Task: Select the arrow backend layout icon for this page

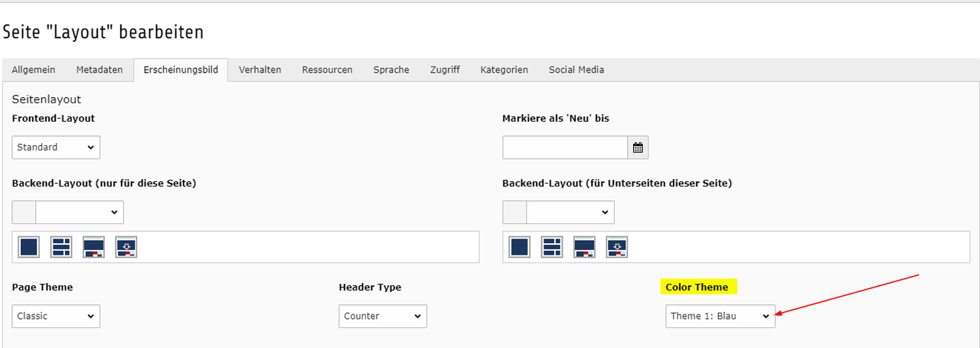Action: tap(126, 247)
